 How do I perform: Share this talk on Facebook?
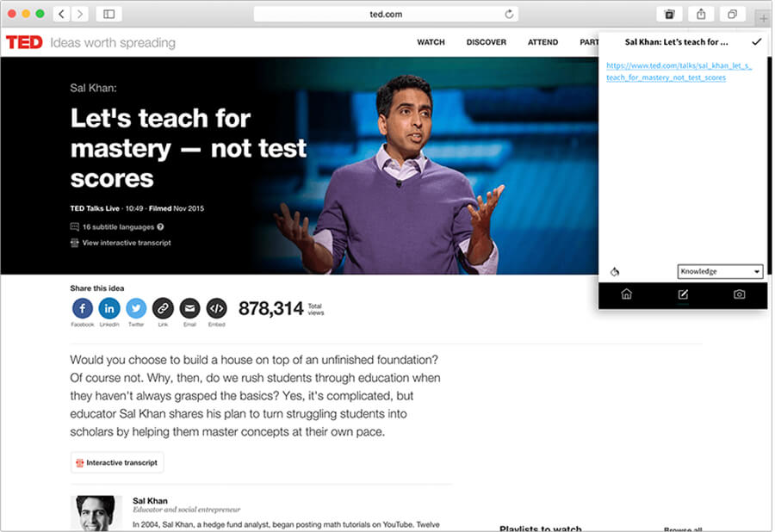click(82, 308)
